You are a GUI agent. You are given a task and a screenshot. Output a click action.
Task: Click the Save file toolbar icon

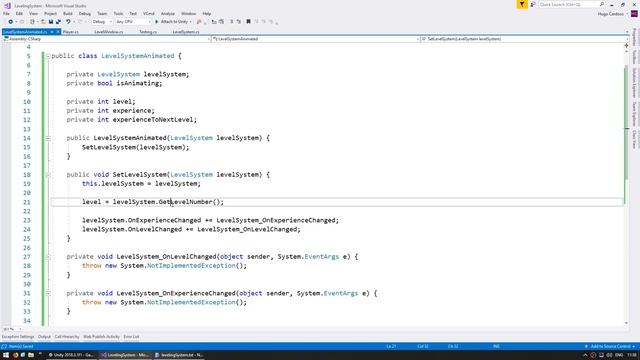[51, 22]
